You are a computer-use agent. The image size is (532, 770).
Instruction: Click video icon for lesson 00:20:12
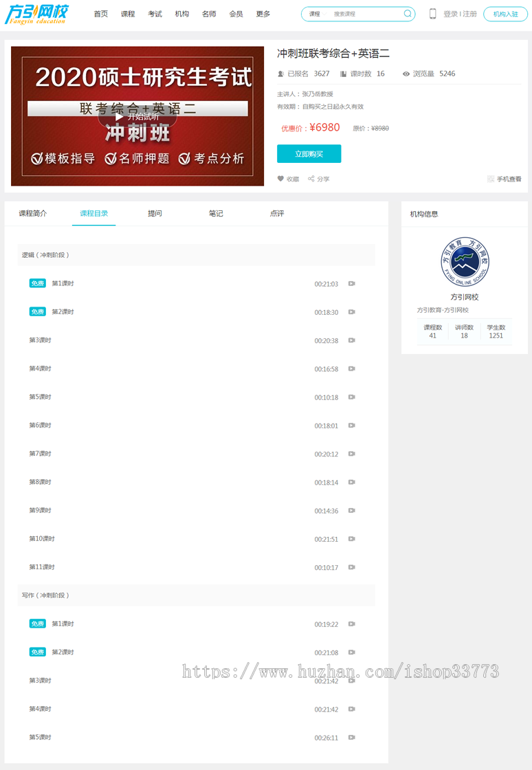pos(352,454)
